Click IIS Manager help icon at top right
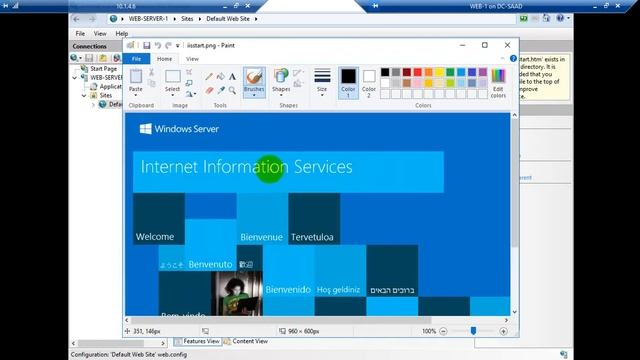 click(560, 18)
